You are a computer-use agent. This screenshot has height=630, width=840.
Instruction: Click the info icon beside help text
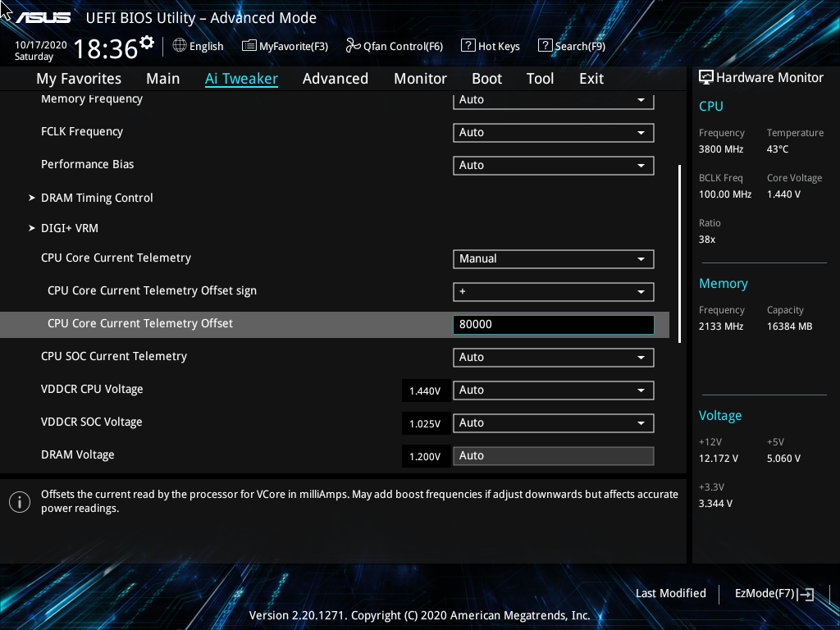[x=20, y=502]
